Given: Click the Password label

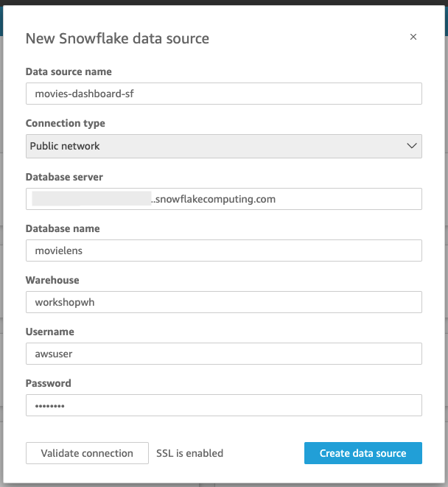Looking at the screenshot, I should coord(48,383).
